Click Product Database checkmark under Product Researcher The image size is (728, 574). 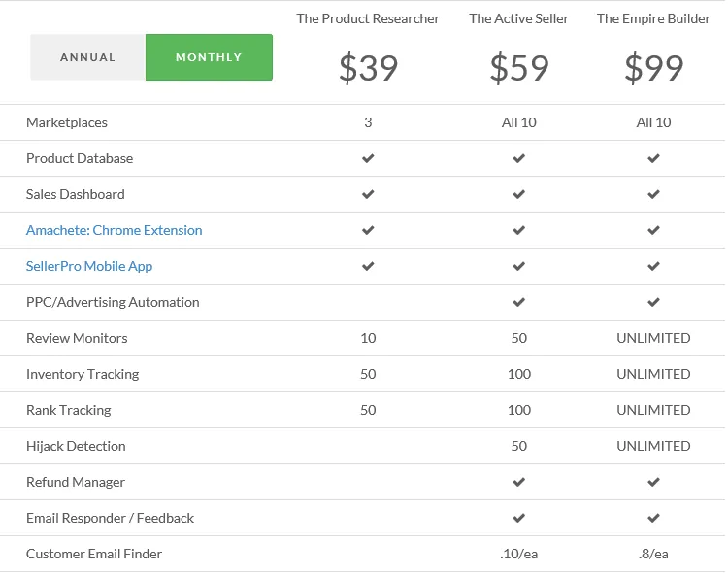pyautogui.click(x=368, y=158)
